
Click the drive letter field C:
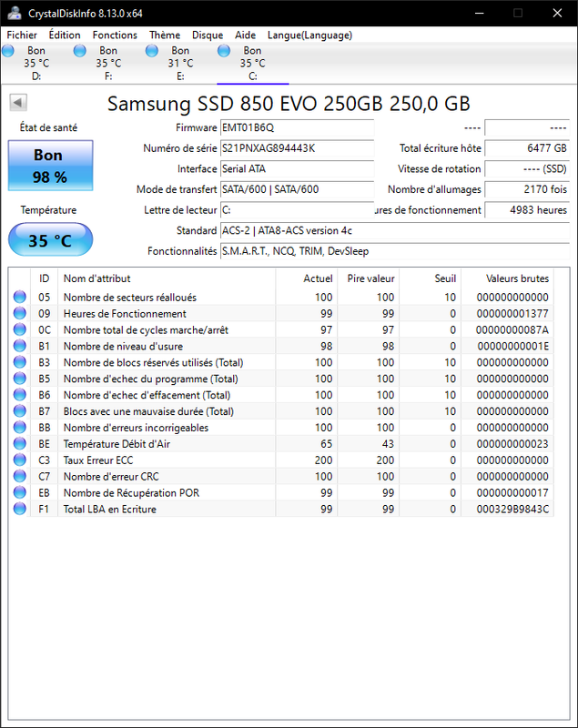297,210
